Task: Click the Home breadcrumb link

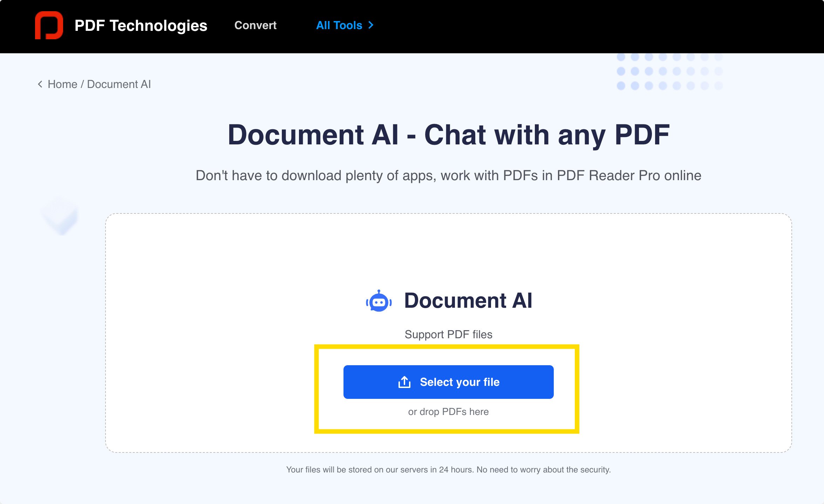Action: click(x=62, y=84)
